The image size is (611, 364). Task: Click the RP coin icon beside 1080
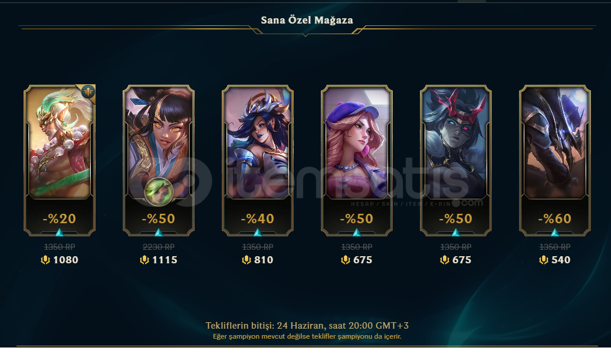pyautogui.click(x=45, y=260)
